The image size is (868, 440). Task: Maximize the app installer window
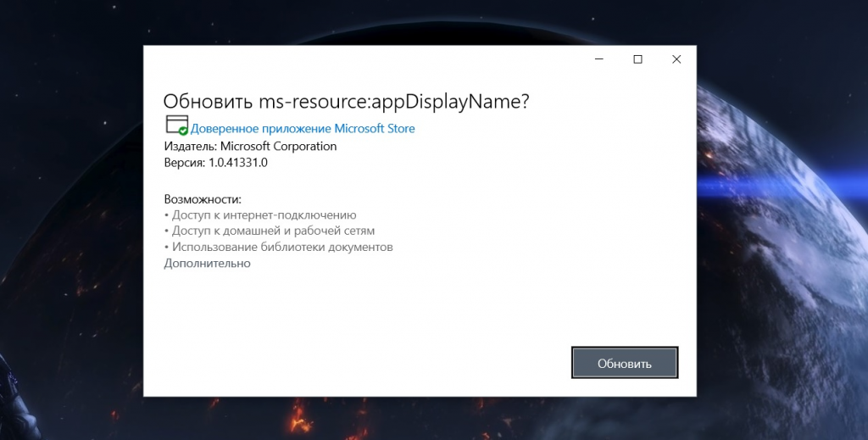(x=637, y=59)
